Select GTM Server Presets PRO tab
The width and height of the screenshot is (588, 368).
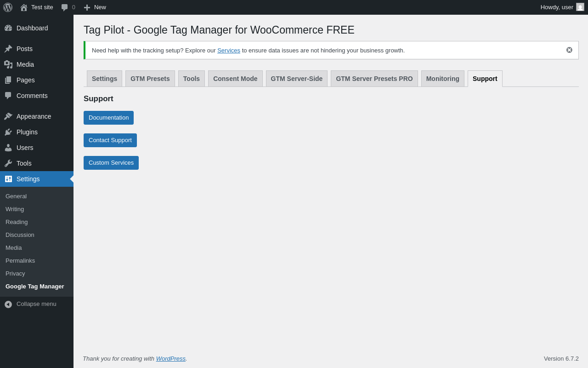[374, 79]
